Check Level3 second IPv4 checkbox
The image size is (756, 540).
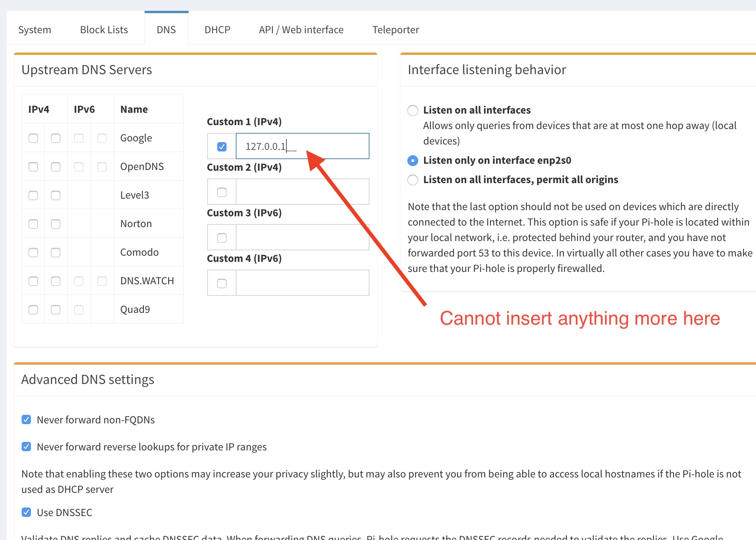pyautogui.click(x=56, y=195)
